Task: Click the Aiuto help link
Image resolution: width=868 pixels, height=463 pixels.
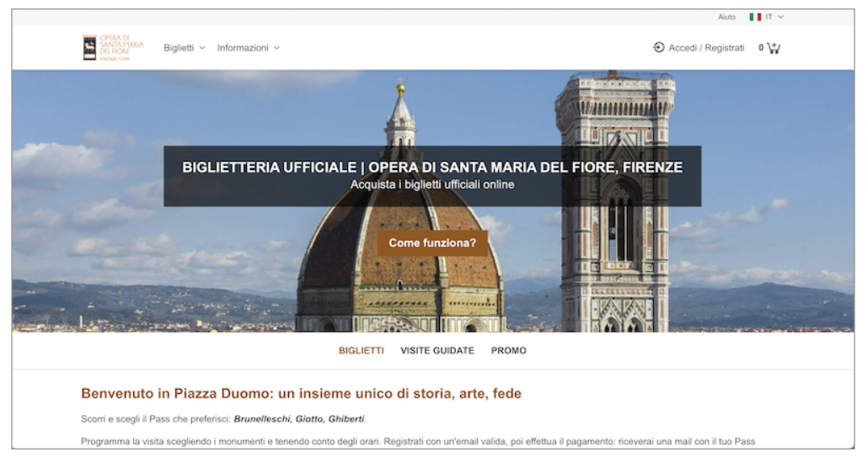Action: coord(726,17)
